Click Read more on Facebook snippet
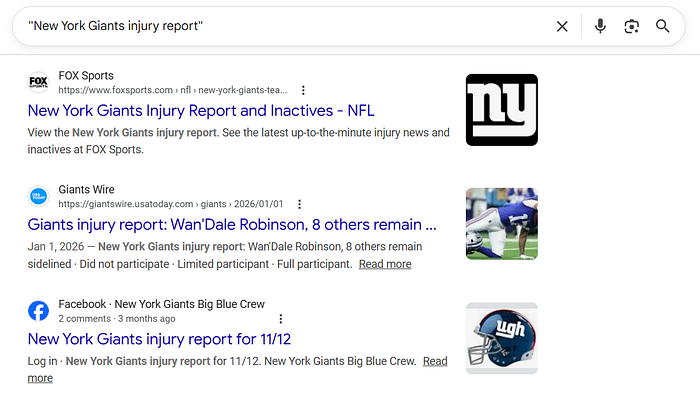The height and width of the screenshot is (405, 700). (435, 361)
